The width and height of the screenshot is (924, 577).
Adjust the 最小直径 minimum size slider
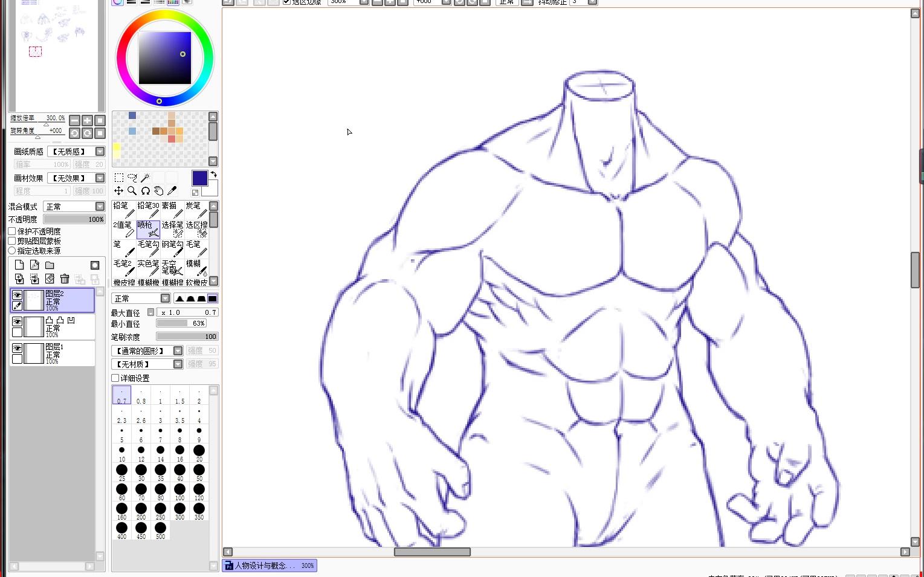181,323
